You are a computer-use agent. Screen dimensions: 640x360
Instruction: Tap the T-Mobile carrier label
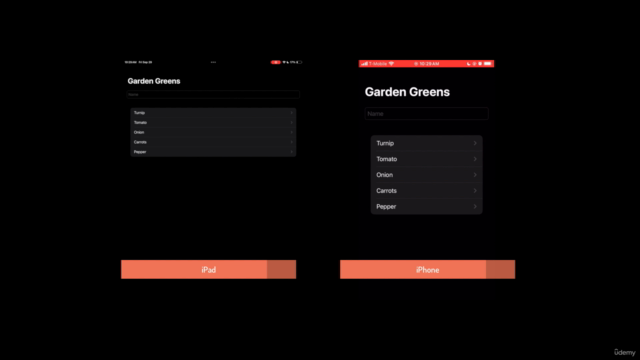tap(378, 64)
